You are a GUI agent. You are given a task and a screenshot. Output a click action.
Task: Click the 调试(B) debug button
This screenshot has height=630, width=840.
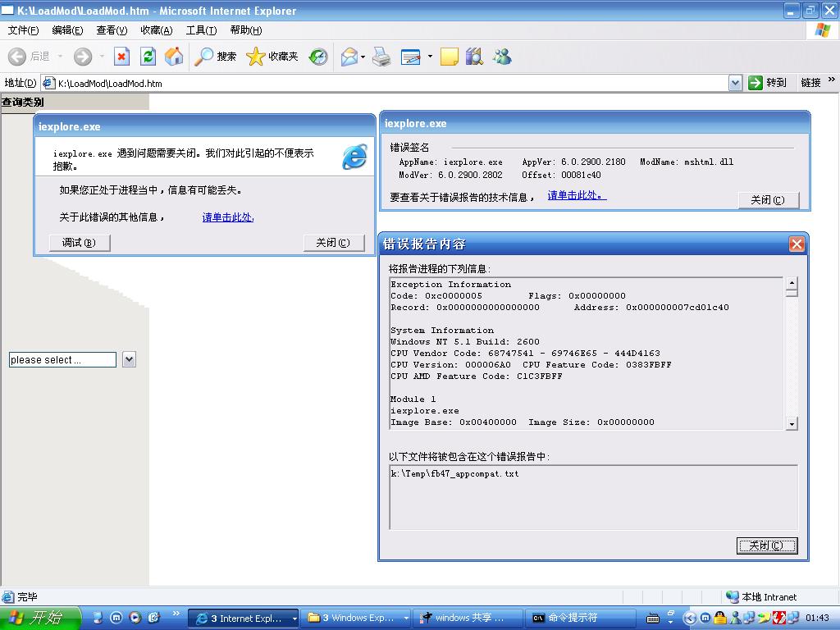click(x=79, y=243)
